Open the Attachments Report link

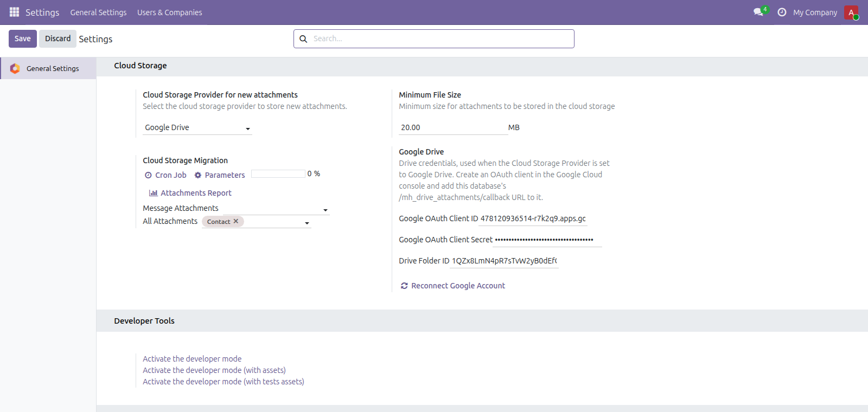pyautogui.click(x=196, y=193)
